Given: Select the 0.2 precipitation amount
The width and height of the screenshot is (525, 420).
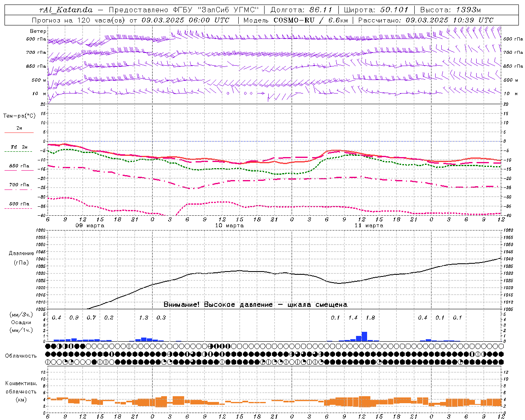Looking at the screenshot, I should click(109, 318).
